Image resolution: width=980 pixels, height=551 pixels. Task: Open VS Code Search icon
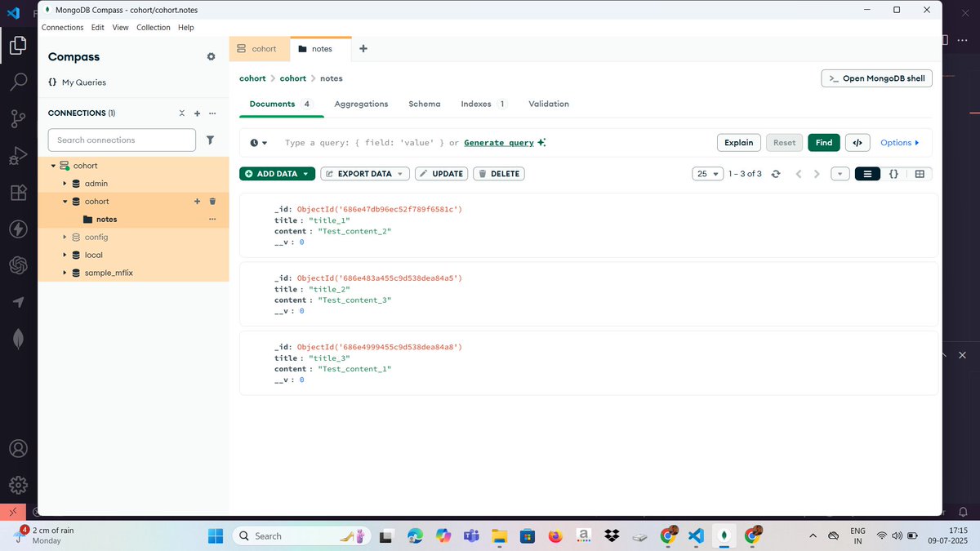(18, 82)
